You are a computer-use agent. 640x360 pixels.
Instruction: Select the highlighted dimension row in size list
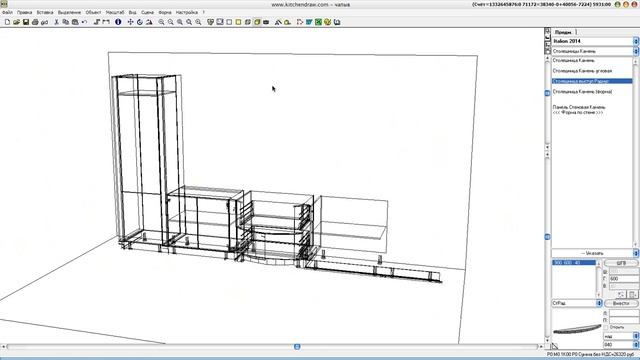[574, 263]
